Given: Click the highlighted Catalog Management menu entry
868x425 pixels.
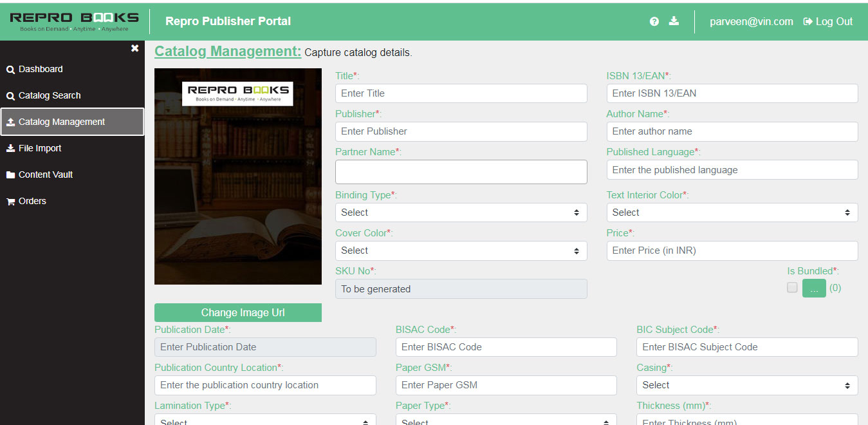Looking at the screenshot, I should click(61, 122).
